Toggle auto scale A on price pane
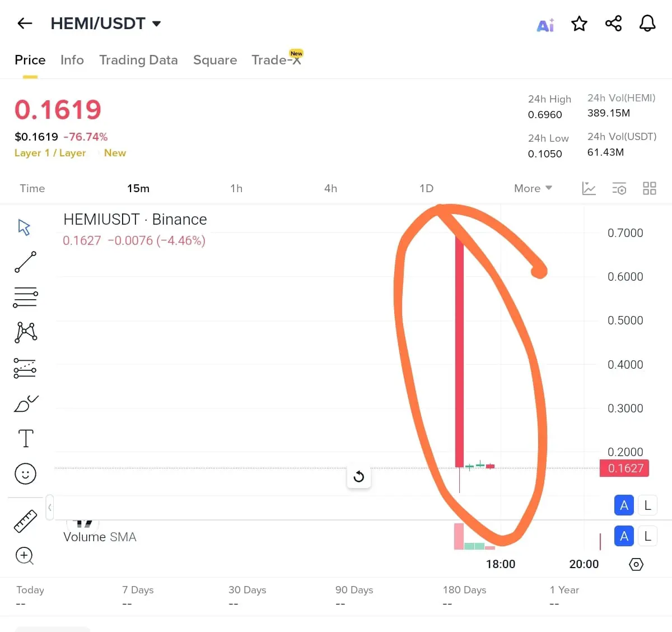Image resolution: width=672 pixels, height=632 pixels. click(x=624, y=505)
